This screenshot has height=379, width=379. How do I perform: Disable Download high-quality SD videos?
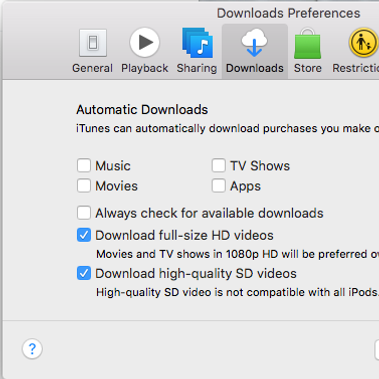click(84, 273)
